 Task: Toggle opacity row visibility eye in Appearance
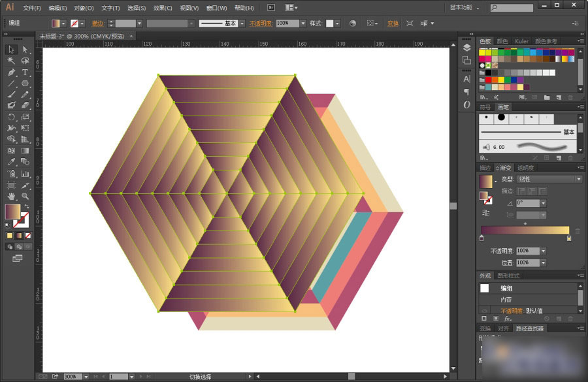point(485,311)
